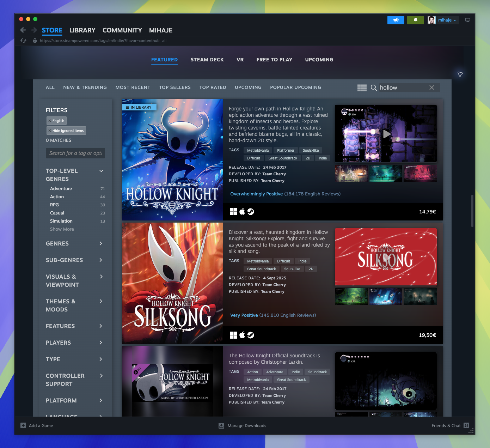
Task: Reload the store page
Action: 23,41
